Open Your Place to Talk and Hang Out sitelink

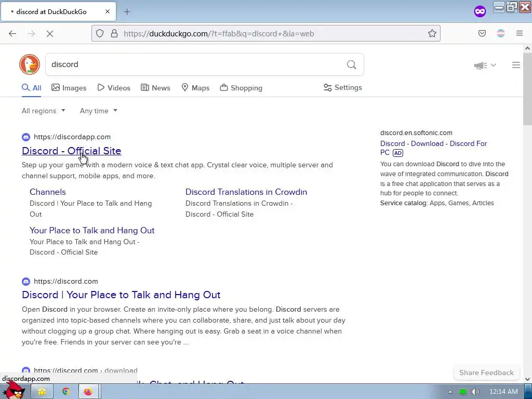[x=92, y=230]
